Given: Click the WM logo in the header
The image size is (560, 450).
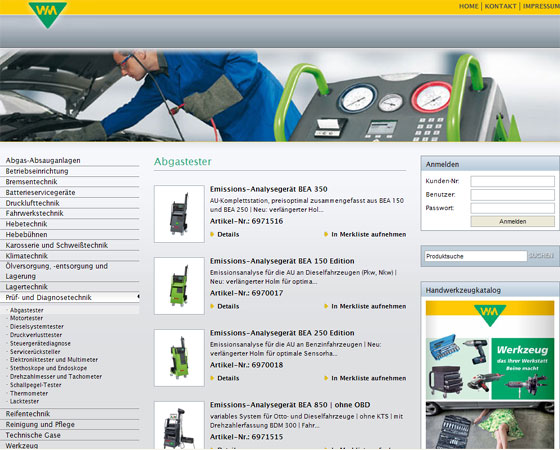Looking at the screenshot, I should pos(48,15).
